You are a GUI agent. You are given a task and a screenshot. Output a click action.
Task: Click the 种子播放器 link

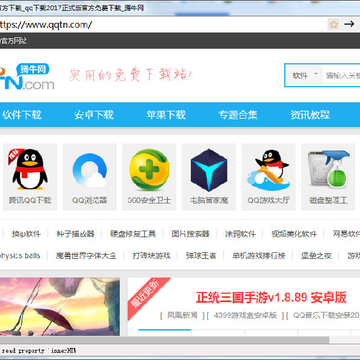[x=75, y=234]
